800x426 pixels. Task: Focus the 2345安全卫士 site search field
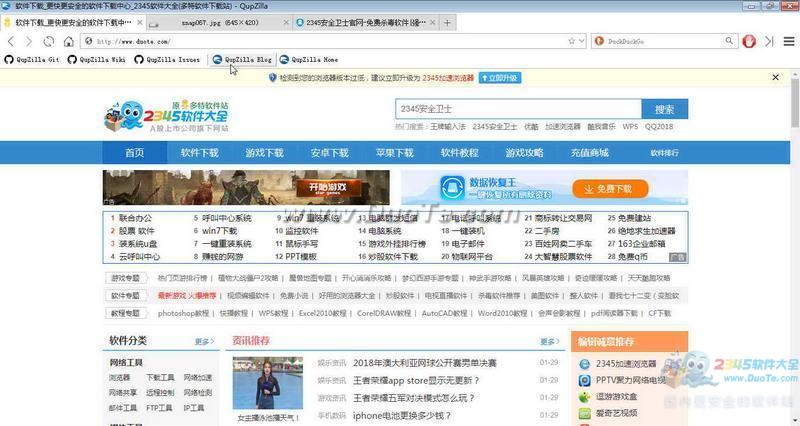click(x=518, y=109)
